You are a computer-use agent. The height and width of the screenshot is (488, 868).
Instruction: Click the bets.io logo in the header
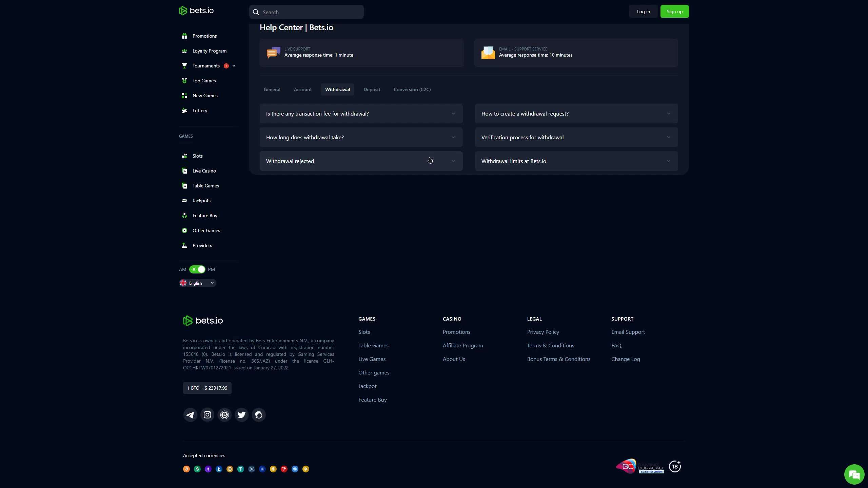(196, 11)
